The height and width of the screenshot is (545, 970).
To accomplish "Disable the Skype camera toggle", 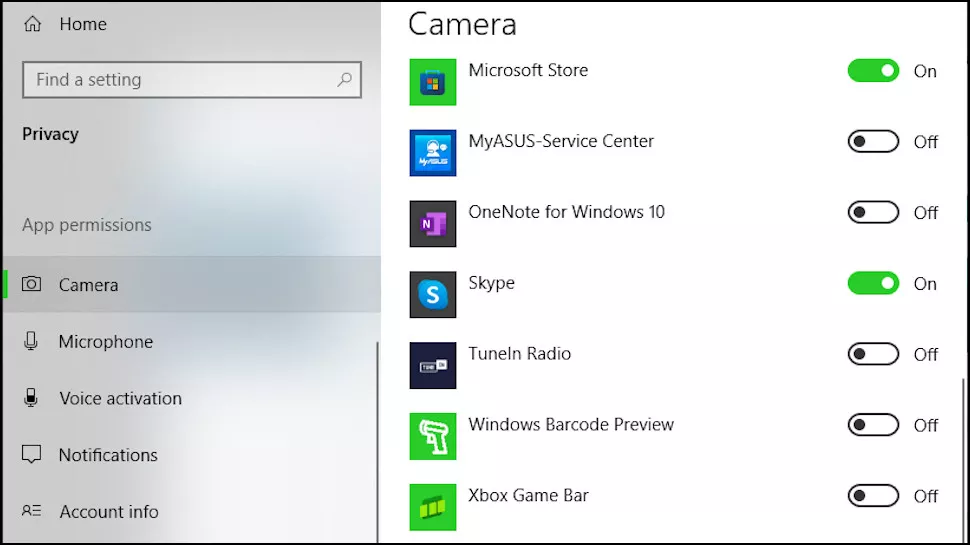I will click(x=873, y=283).
